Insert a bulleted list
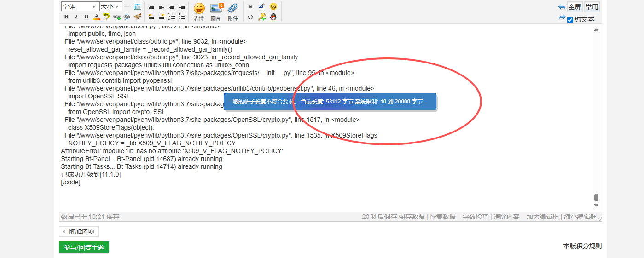644x258 pixels. point(182,17)
